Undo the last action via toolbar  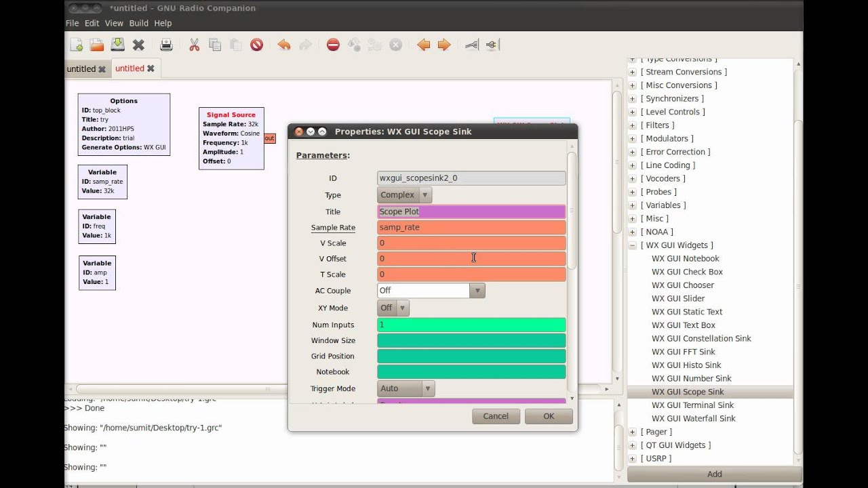point(284,45)
